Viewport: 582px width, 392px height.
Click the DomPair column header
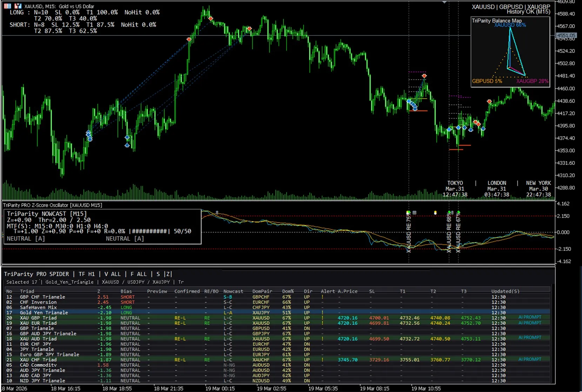(262, 291)
